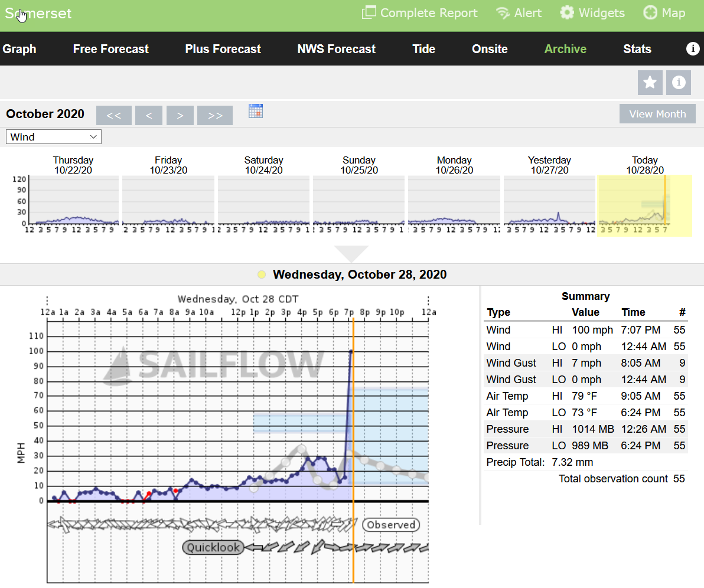Click the Complete Report window icon
This screenshot has height=588, width=704.
(369, 12)
